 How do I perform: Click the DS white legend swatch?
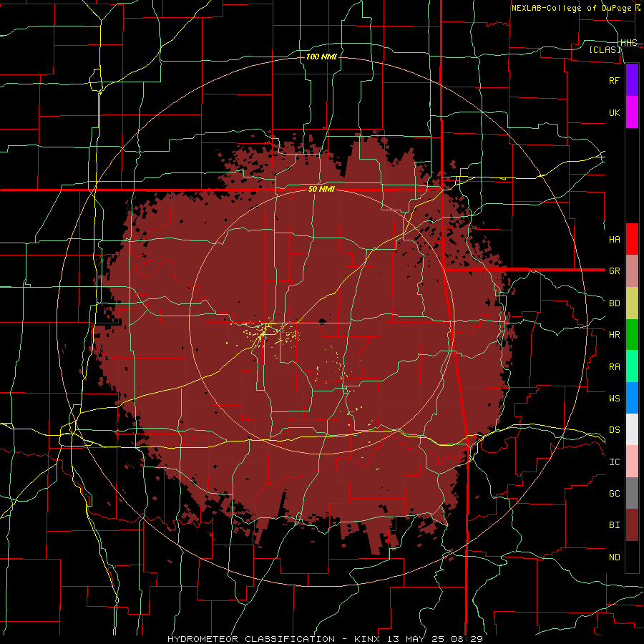tap(632, 429)
